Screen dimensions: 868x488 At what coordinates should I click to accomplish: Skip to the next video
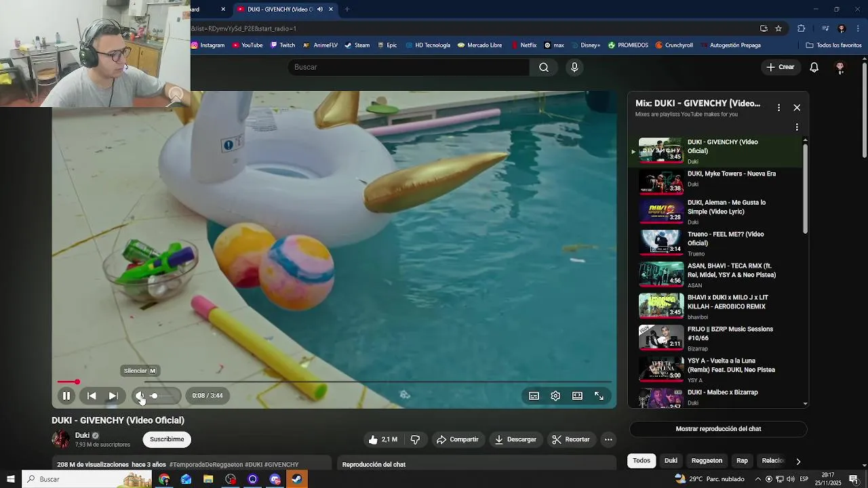(113, 396)
